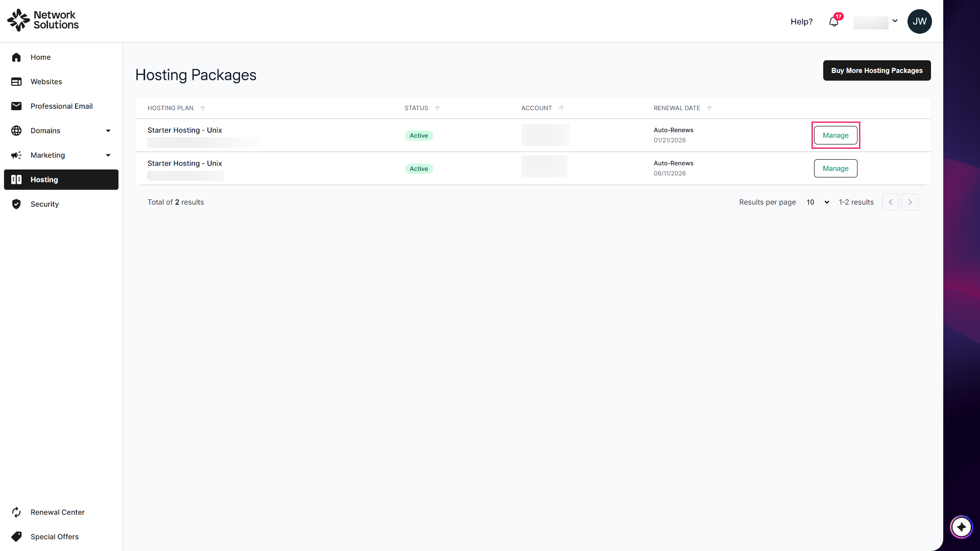Open the AI assistant sparkle icon
This screenshot has height=551, width=980.
tap(961, 527)
